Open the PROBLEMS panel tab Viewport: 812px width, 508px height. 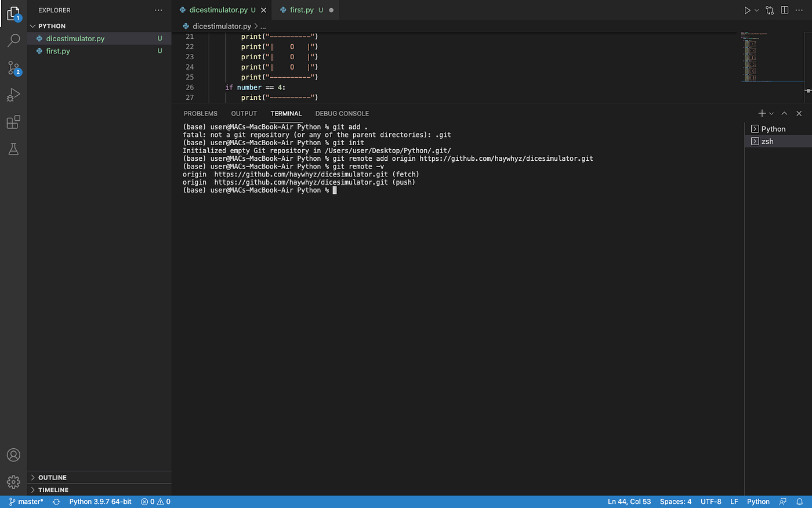click(200, 113)
